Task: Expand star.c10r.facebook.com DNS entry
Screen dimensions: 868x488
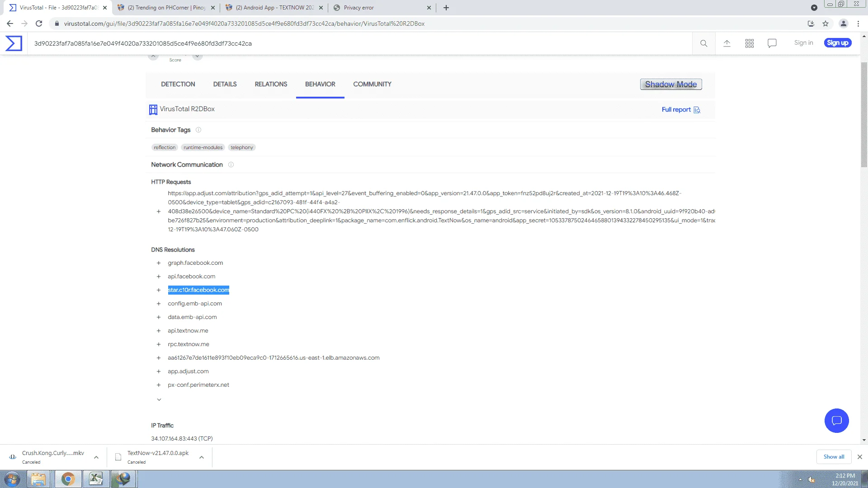Action: click(159, 290)
